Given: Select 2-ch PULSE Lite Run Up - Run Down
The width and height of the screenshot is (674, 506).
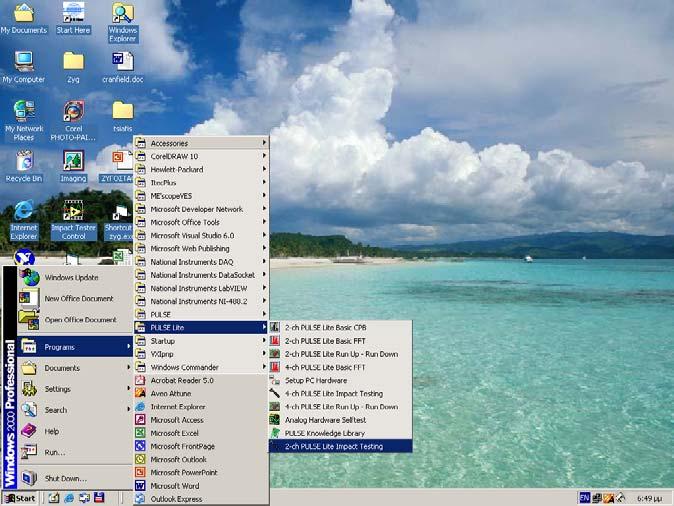Looking at the screenshot, I should click(x=340, y=354).
